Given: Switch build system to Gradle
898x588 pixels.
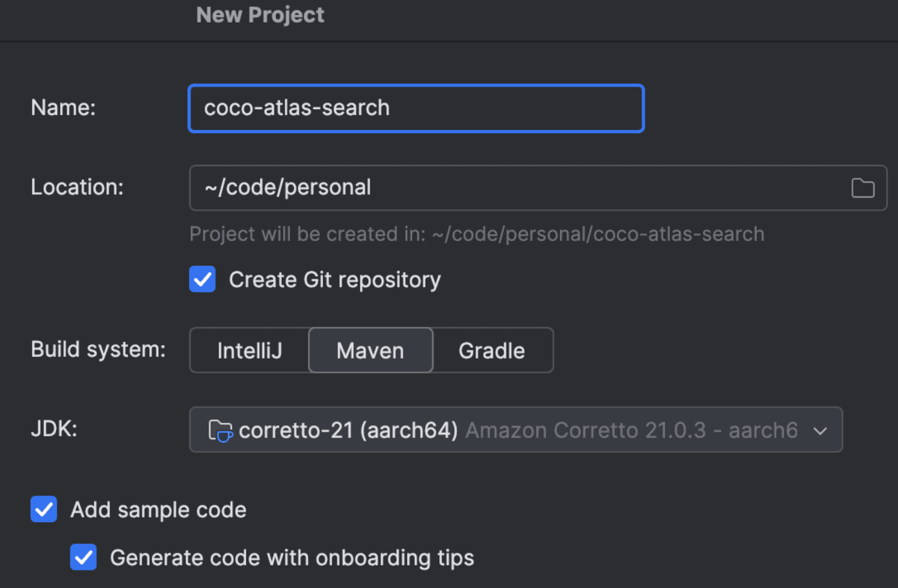Looking at the screenshot, I should coord(492,350).
